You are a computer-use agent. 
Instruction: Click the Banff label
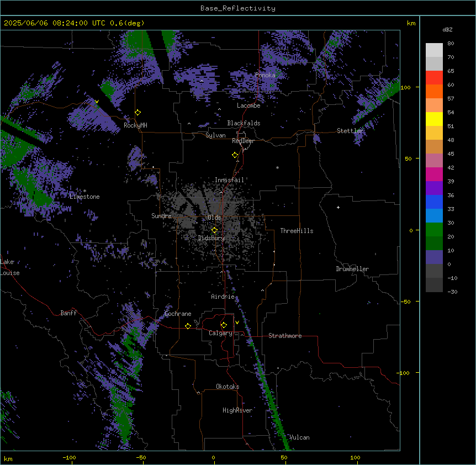[68, 313]
